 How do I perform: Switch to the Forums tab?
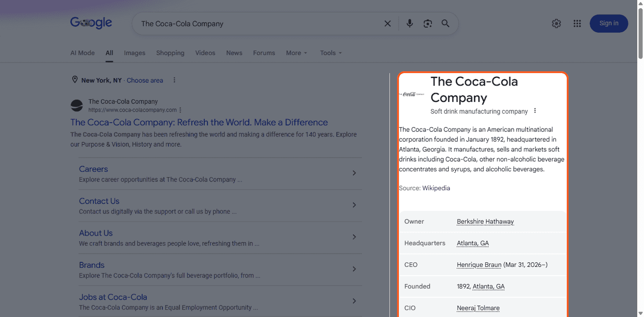coord(264,53)
